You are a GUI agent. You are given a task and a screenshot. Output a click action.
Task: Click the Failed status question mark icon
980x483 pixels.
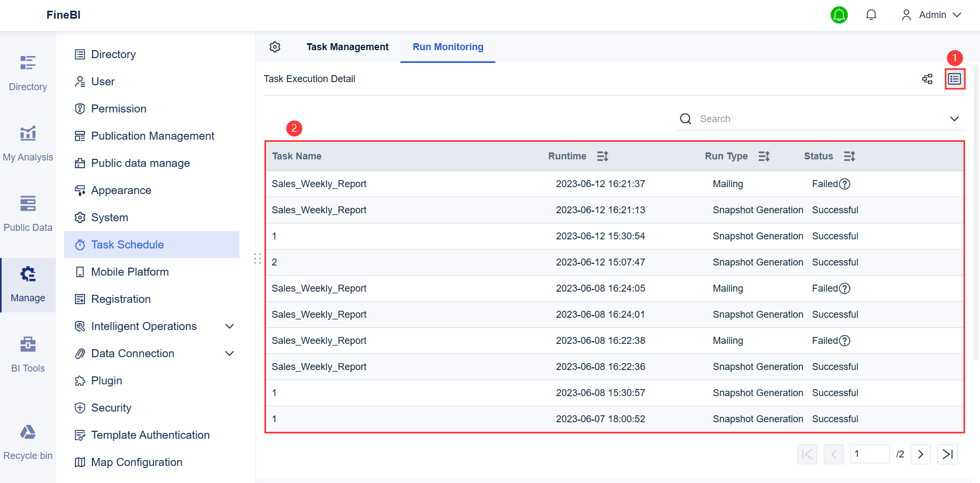coord(845,183)
